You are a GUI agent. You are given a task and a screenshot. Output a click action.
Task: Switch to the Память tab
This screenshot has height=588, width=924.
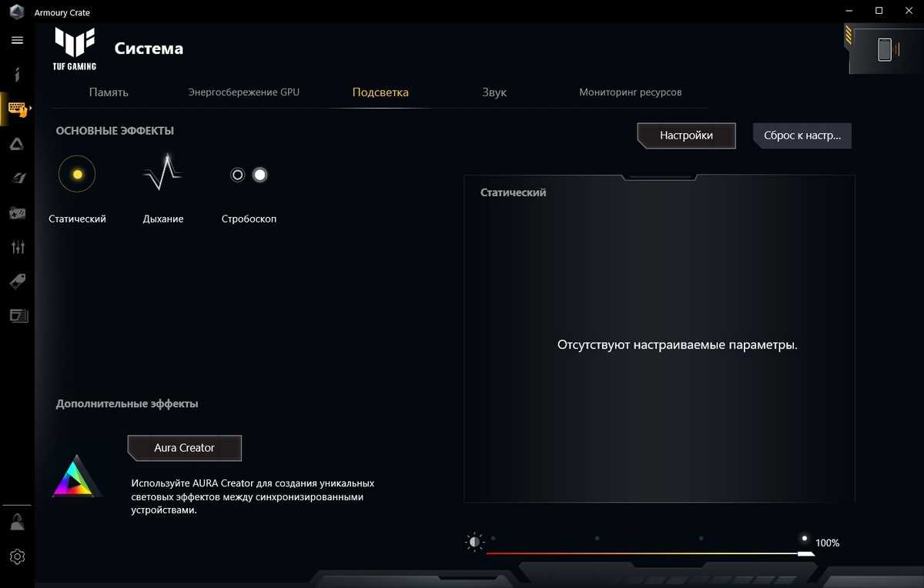[x=109, y=92]
